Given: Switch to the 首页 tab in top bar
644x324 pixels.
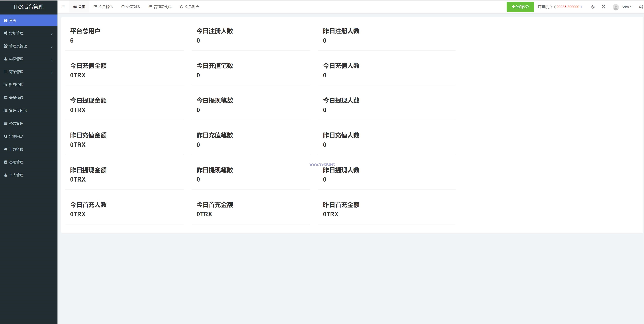Looking at the screenshot, I should tap(79, 7).
